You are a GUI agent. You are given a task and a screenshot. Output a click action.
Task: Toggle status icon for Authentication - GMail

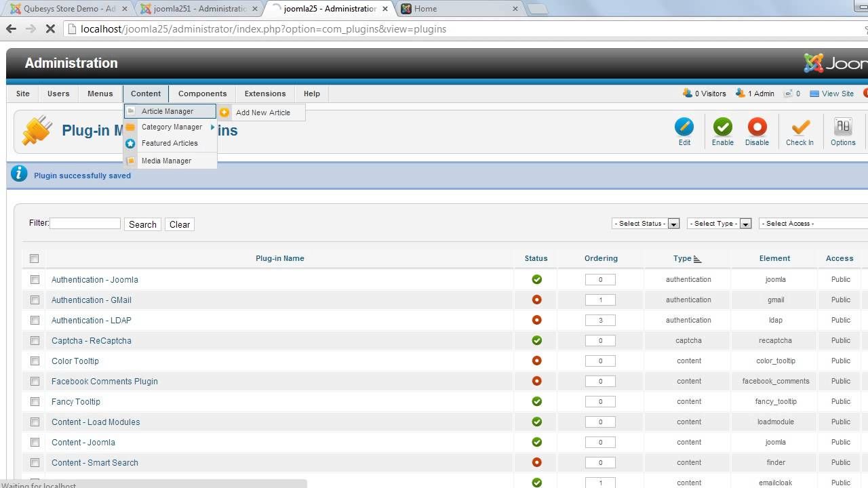pyautogui.click(x=536, y=300)
